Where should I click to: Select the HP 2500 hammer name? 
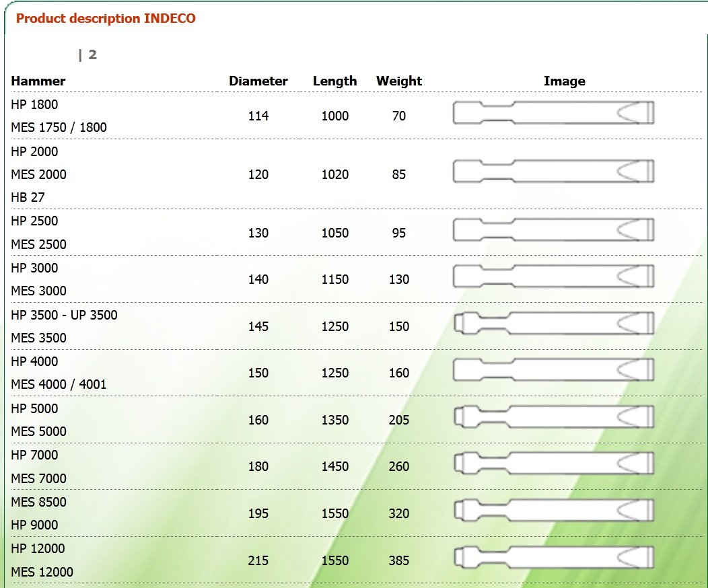pos(34,221)
